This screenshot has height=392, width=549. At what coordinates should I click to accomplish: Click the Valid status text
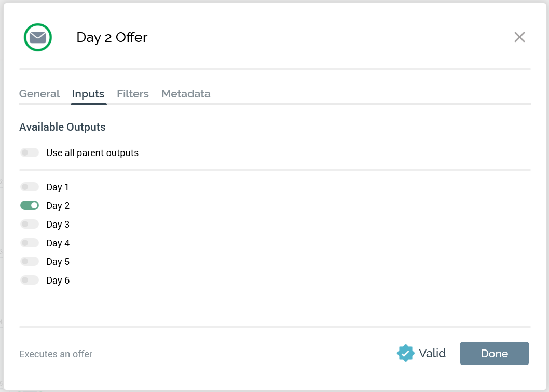(x=432, y=353)
